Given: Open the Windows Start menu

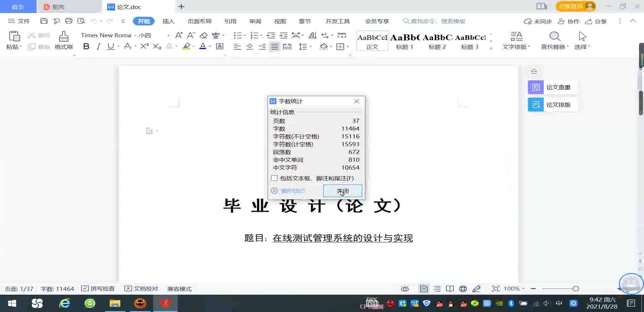Looking at the screenshot, I should [x=12, y=304].
